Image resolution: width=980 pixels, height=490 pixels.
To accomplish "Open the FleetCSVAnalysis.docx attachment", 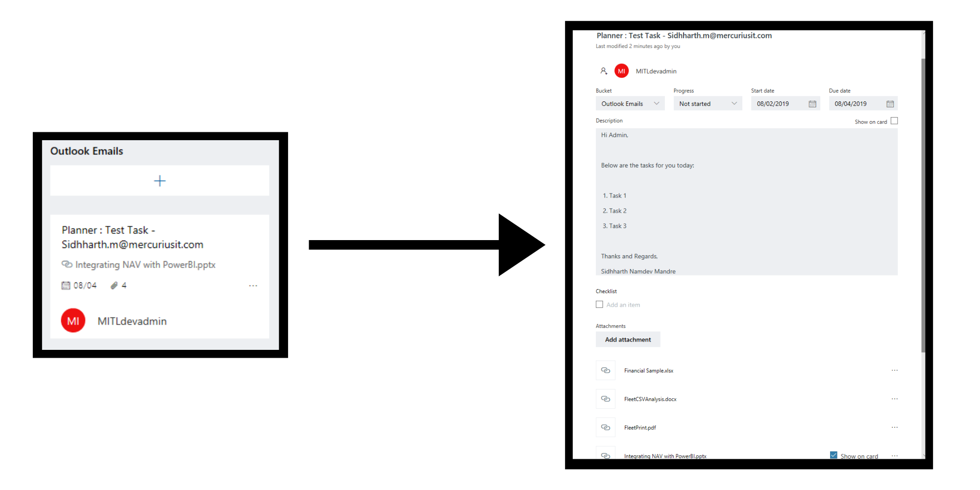I will [650, 399].
